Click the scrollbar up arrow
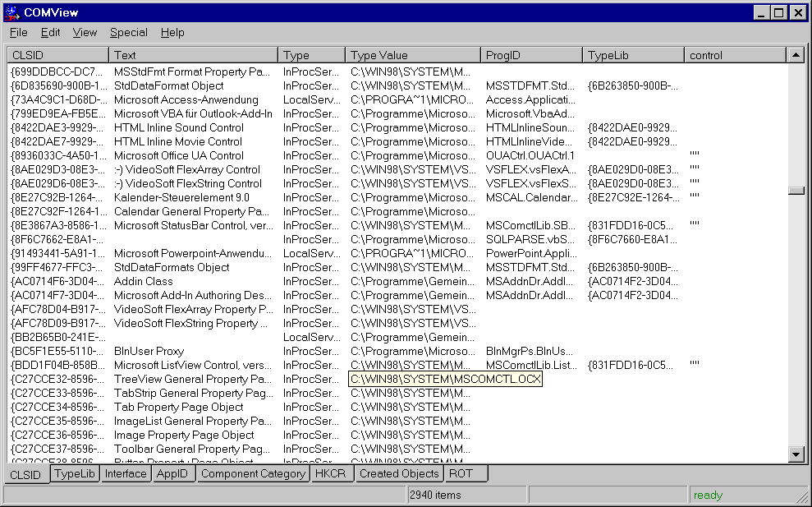The width and height of the screenshot is (812, 507). (796, 55)
